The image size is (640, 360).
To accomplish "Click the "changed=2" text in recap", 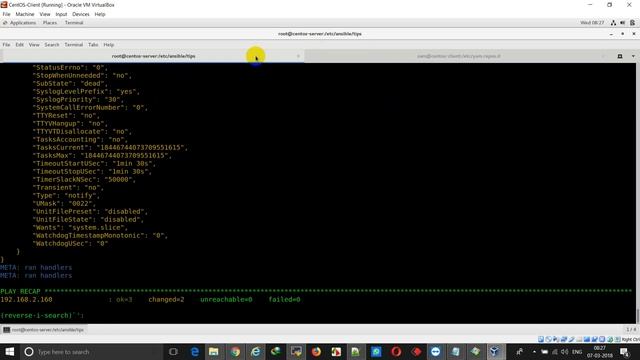I will pos(166,300).
